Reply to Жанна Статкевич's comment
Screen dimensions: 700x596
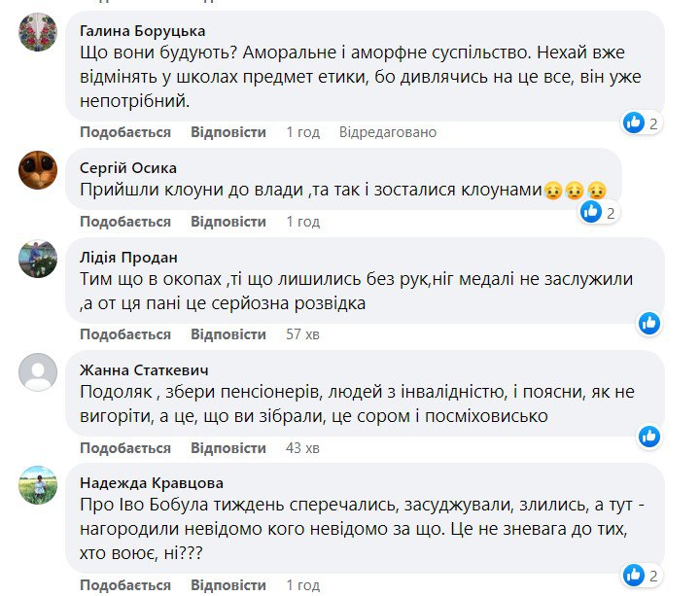(x=228, y=448)
